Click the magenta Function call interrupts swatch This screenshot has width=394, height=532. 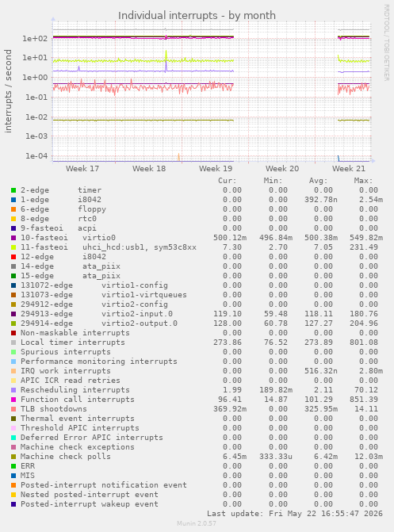pyautogui.click(x=13, y=400)
